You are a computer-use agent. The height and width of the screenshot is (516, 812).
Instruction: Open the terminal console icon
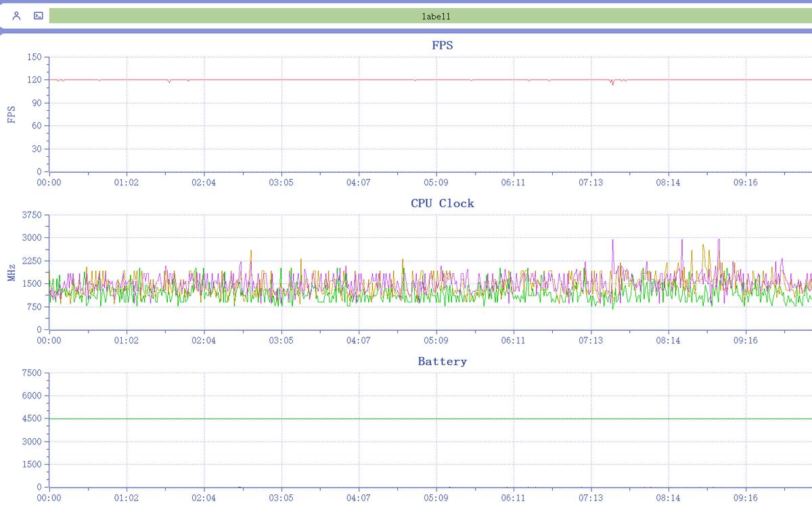tap(38, 16)
